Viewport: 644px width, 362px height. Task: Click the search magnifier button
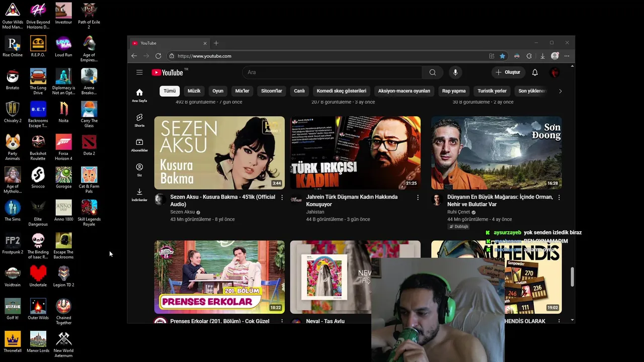coord(432,72)
